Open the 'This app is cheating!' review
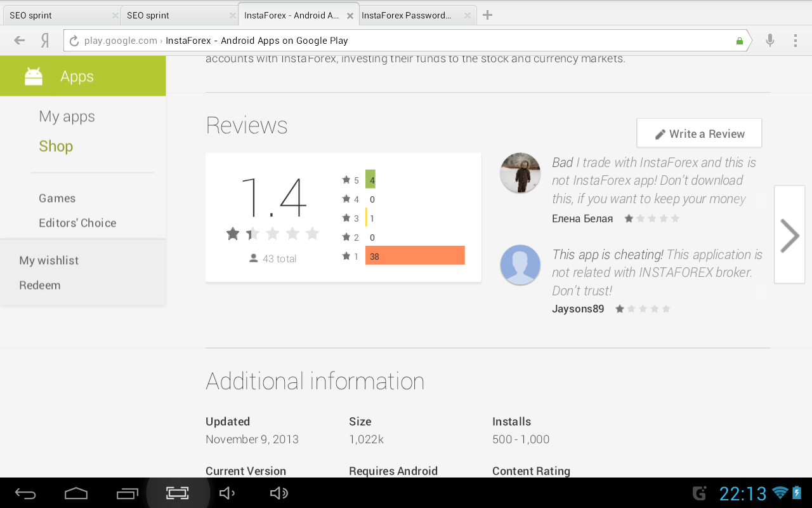This screenshot has width=812, height=508. [x=657, y=272]
